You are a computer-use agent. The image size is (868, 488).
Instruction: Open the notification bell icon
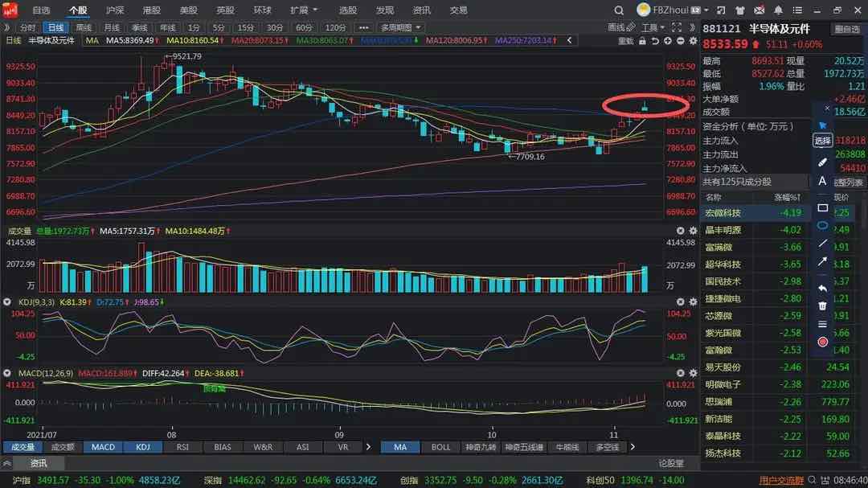pyautogui.click(x=778, y=10)
